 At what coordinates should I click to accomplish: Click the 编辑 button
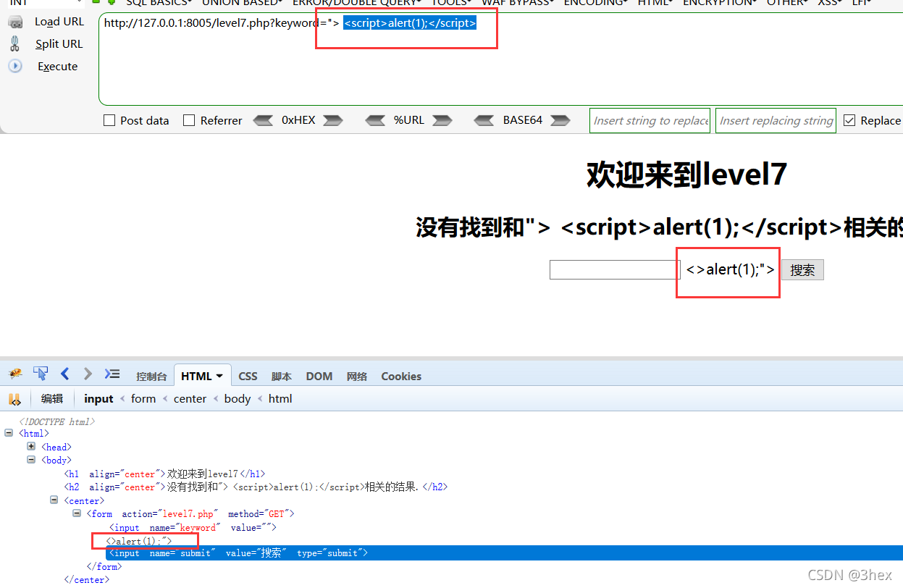(x=52, y=398)
